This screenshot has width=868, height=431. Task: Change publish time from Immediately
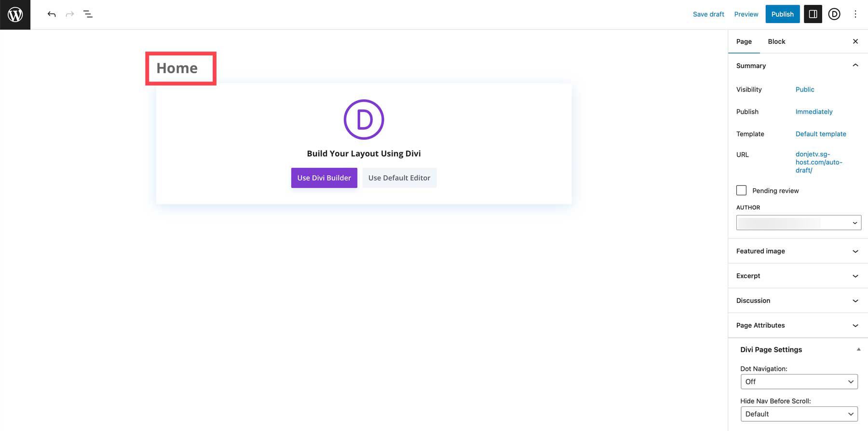tap(814, 112)
